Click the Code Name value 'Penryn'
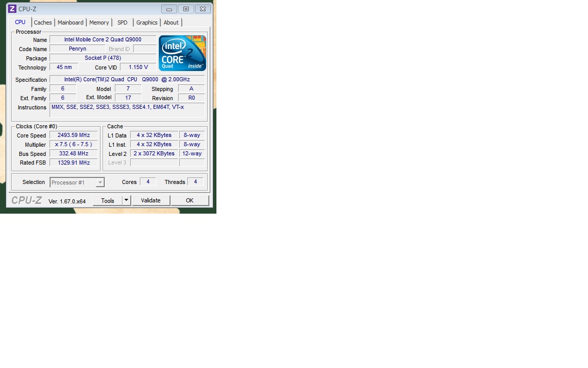This screenshot has height=368, width=588. (x=78, y=49)
